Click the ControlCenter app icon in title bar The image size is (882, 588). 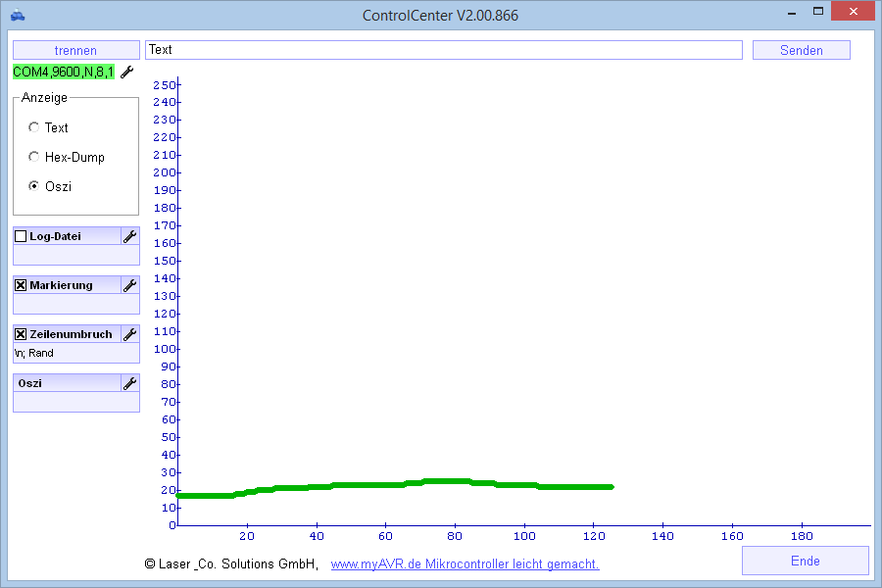click(18, 15)
